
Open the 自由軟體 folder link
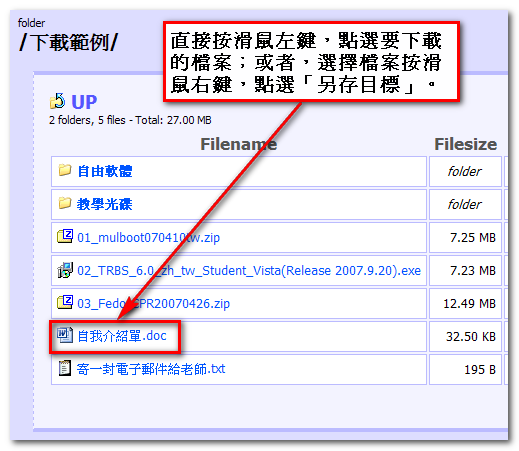(105, 171)
